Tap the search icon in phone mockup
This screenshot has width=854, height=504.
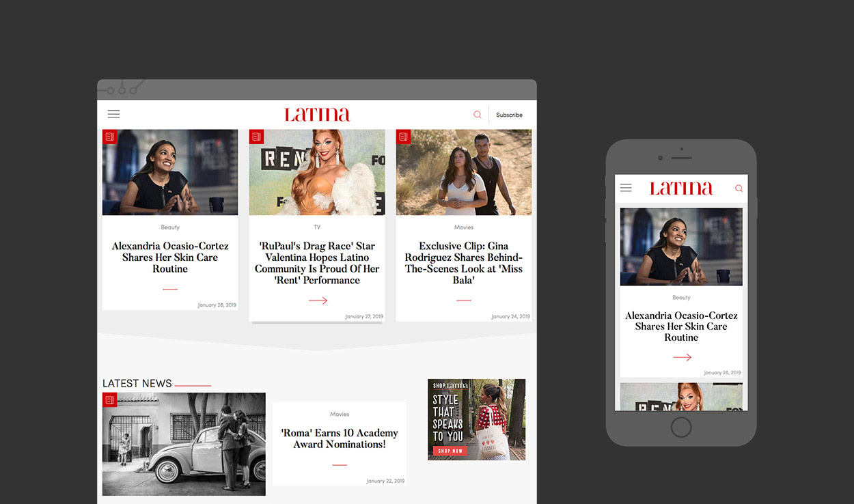(x=739, y=188)
